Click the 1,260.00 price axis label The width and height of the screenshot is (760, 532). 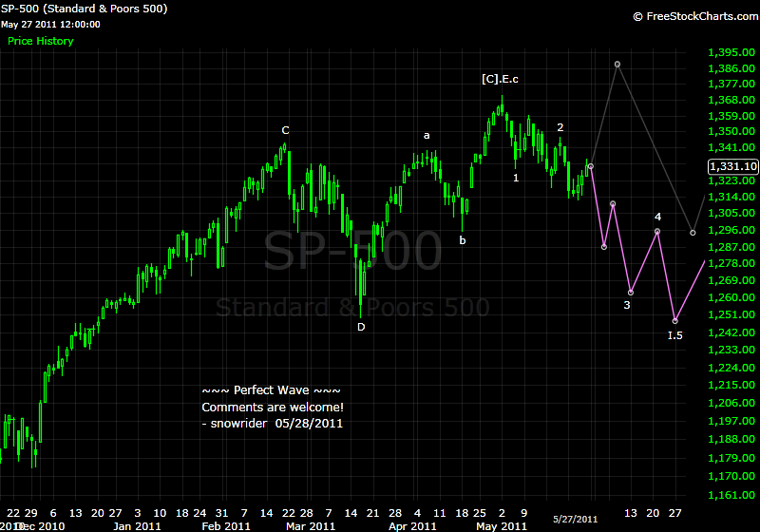click(x=731, y=297)
